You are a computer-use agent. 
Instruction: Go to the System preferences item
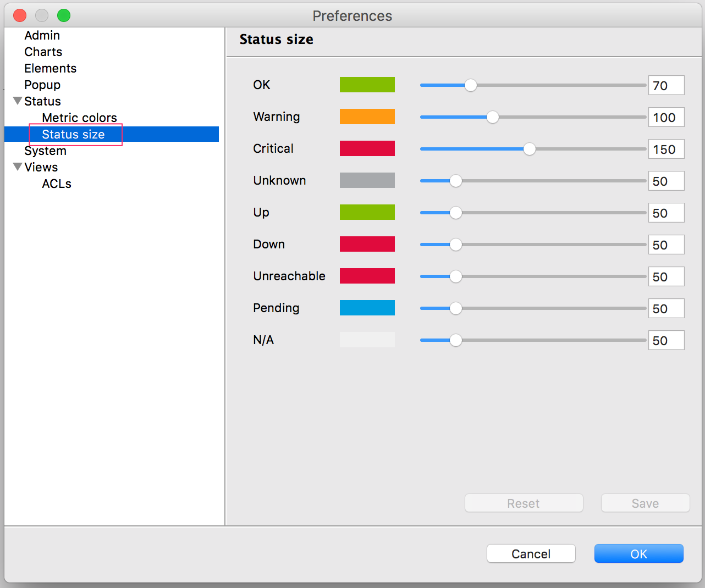pos(45,151)
